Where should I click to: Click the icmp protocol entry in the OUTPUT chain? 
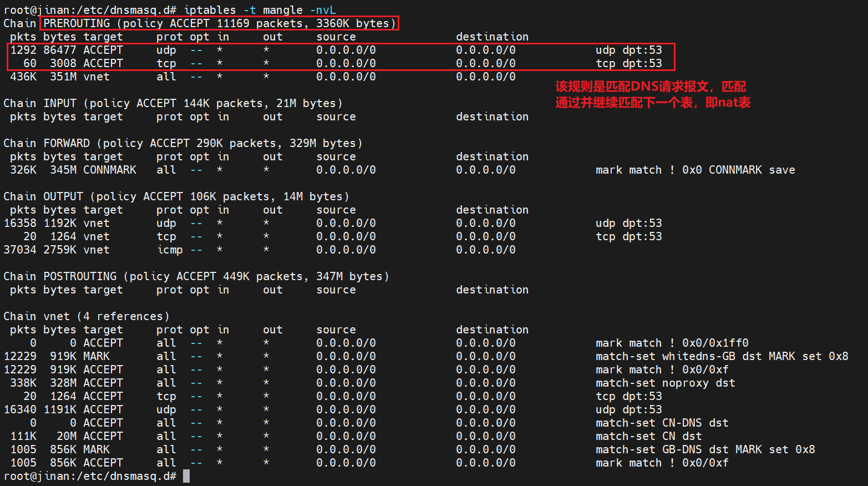pyautogui.click(x=170, y=250)
